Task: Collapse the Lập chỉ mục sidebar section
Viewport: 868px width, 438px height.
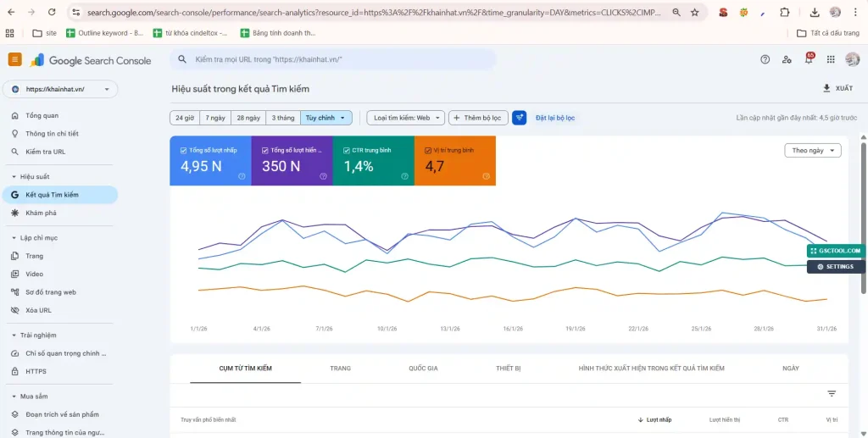Action: click(x=14, y=238)
